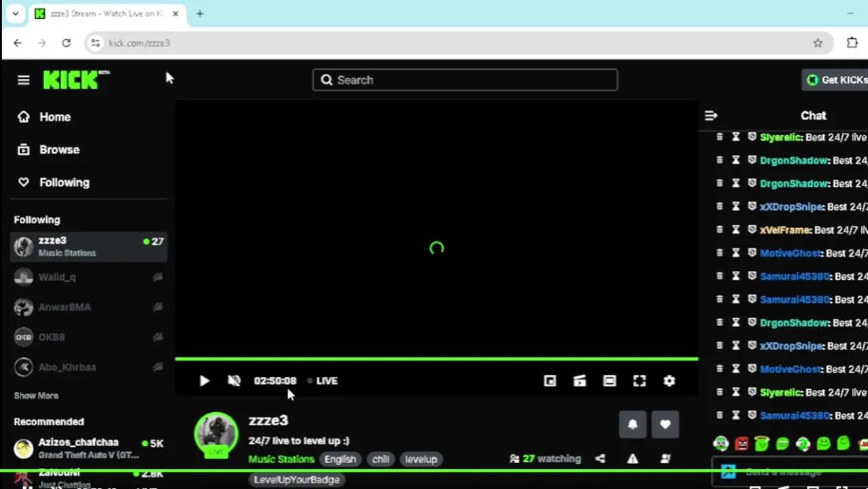Unmute the stream volume

(234, 381)
